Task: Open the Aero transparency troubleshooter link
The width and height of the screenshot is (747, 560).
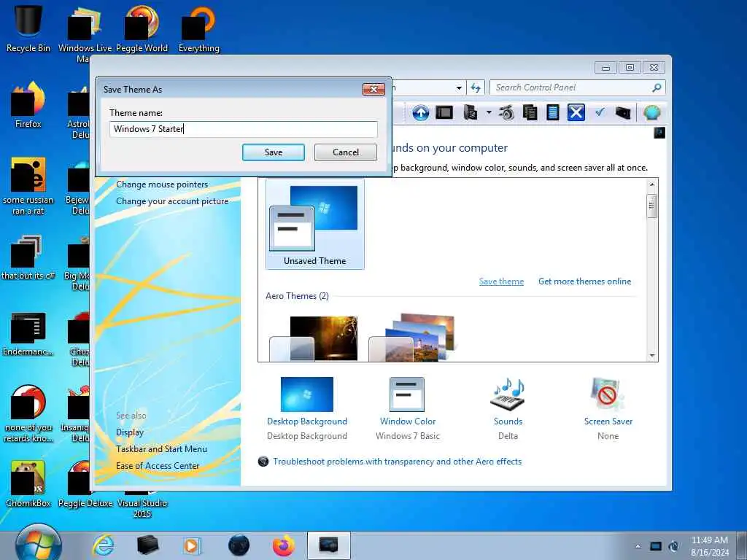Action: point(397,462)
